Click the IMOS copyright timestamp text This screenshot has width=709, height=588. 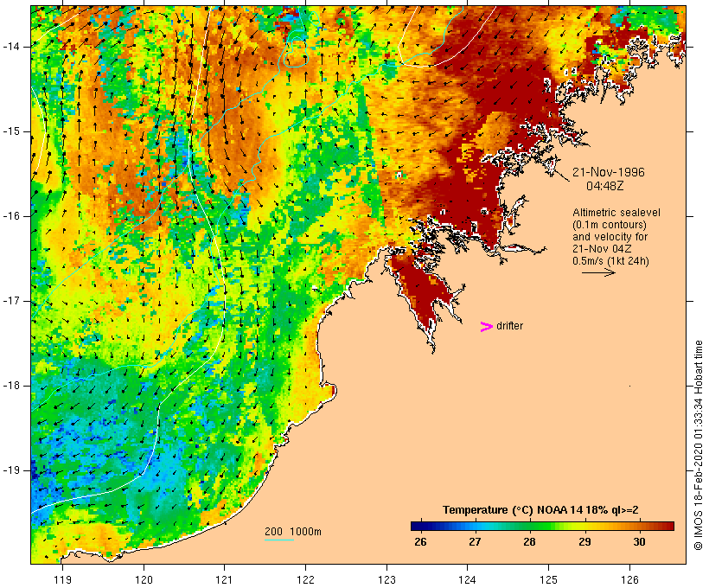click(699, 445)
